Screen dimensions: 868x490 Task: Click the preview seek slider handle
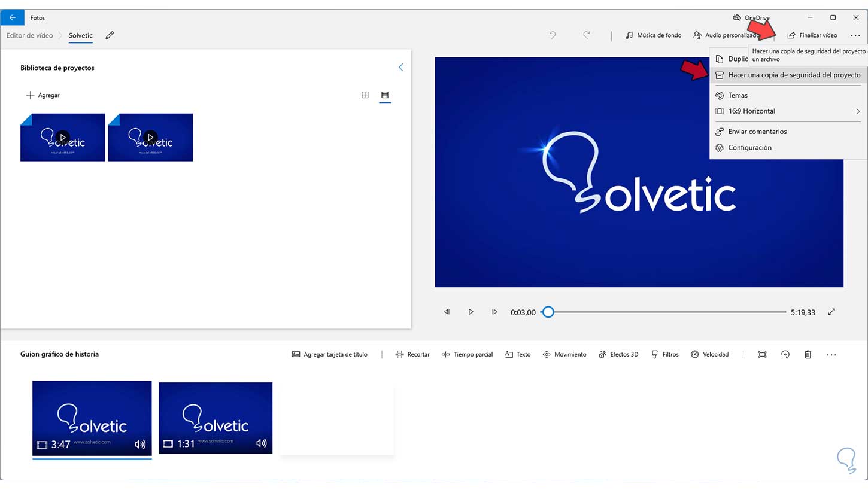(548, 312)
